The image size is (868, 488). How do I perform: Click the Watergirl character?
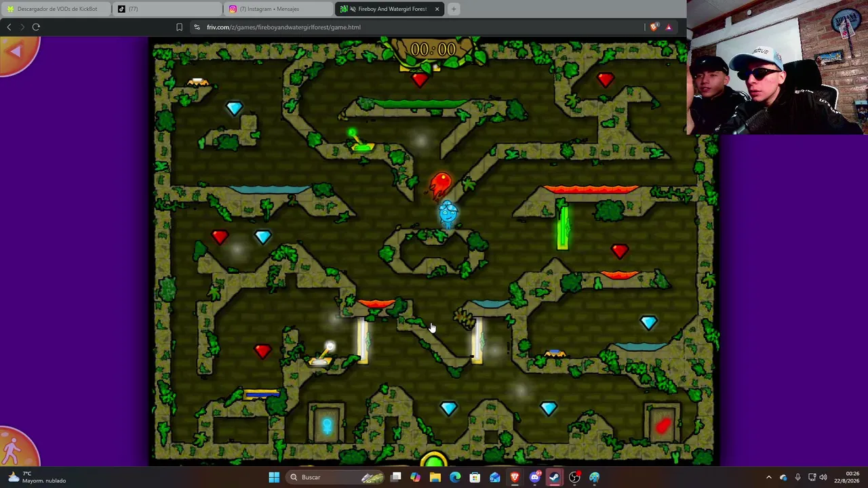point(448,214)
